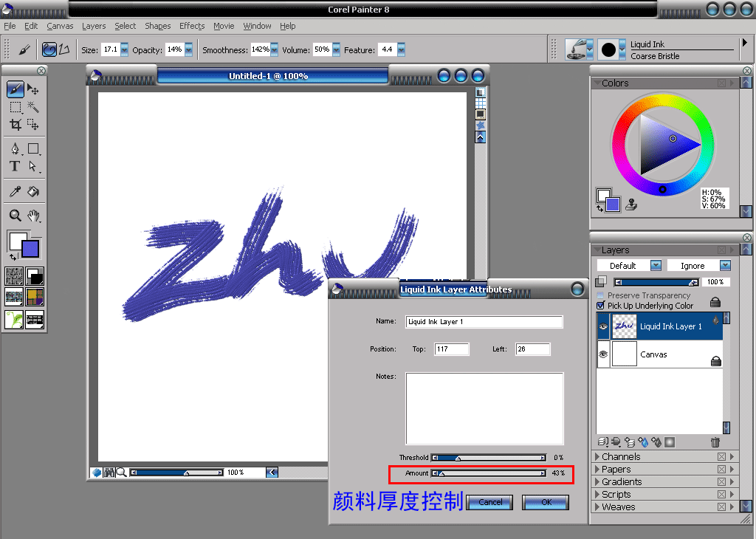Open the brush look selector in toolbox
756x539 pixels.
point(14,320)
